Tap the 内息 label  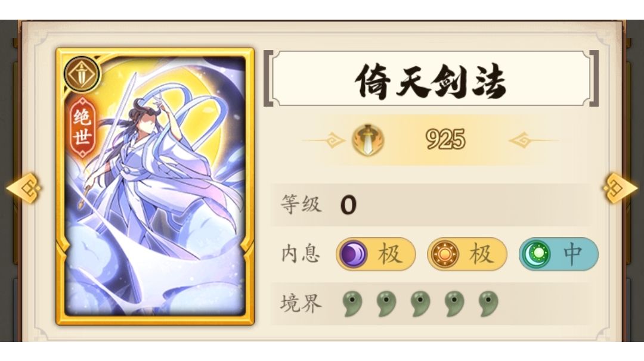click(x=300, y=254)
